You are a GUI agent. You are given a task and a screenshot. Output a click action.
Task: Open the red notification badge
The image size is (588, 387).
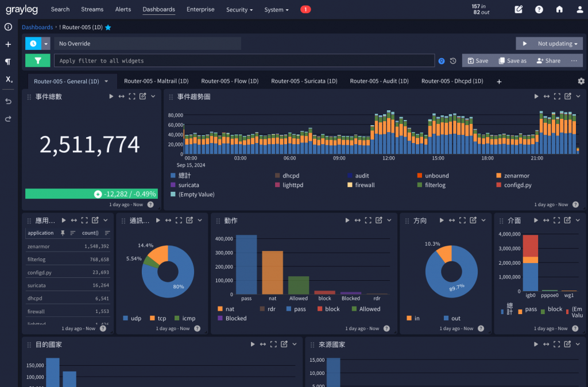pos(305,9)
